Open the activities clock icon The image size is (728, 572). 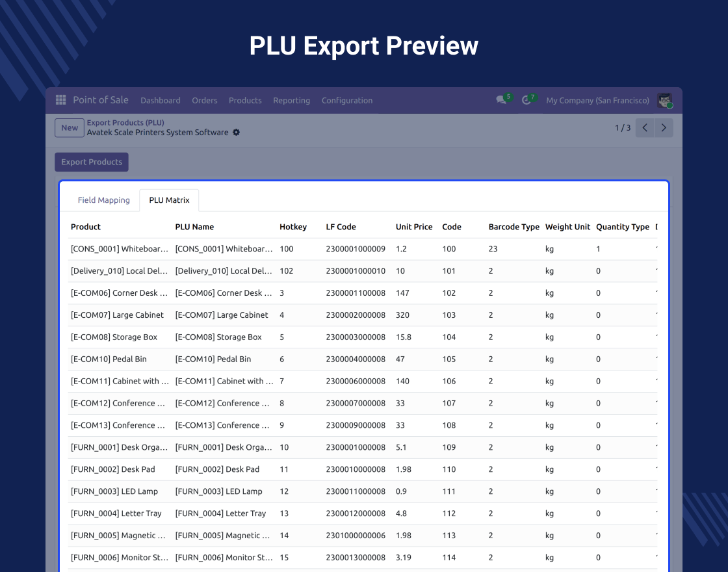click(526, 100)
